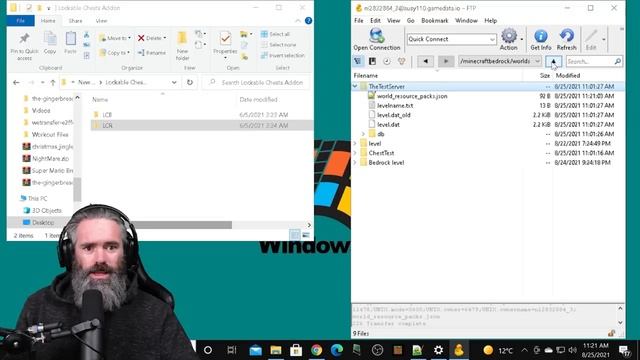Open Properties in Explorer ribbon

[225, 46]
